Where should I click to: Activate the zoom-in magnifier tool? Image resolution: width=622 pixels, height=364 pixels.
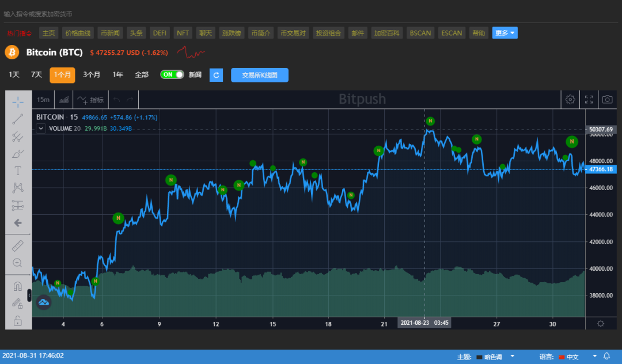(x=18, y=263)
